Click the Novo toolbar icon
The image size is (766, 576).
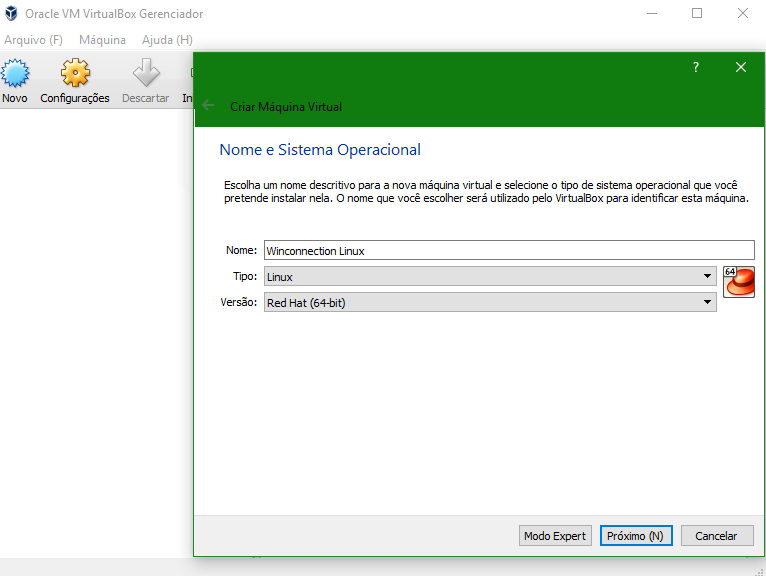pyautogui.click(x=15, y=75)
